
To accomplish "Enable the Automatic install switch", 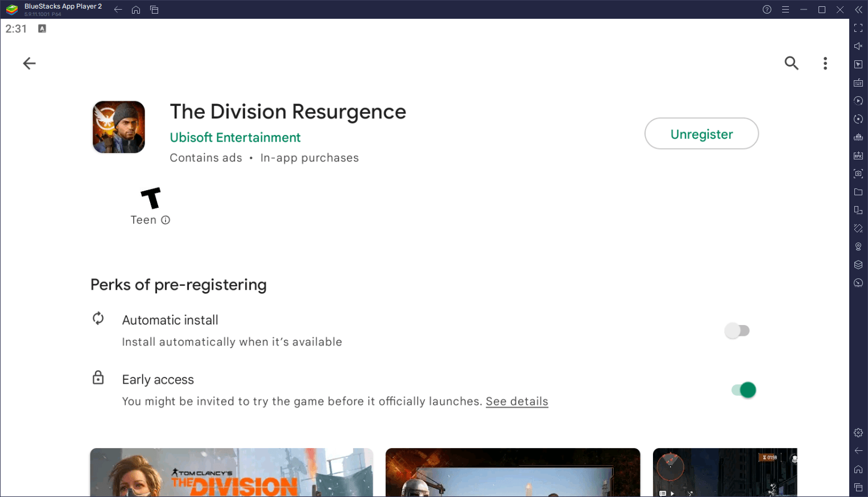I will pyautogui.click(x=737, y=331).
